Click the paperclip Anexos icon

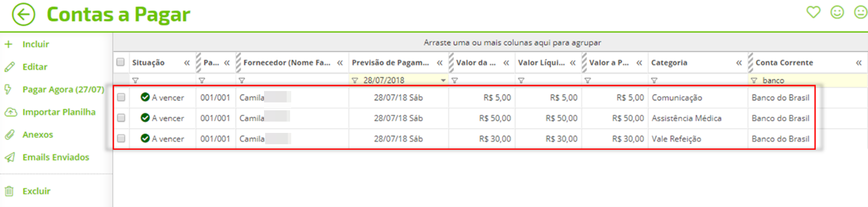pos(8,135)
